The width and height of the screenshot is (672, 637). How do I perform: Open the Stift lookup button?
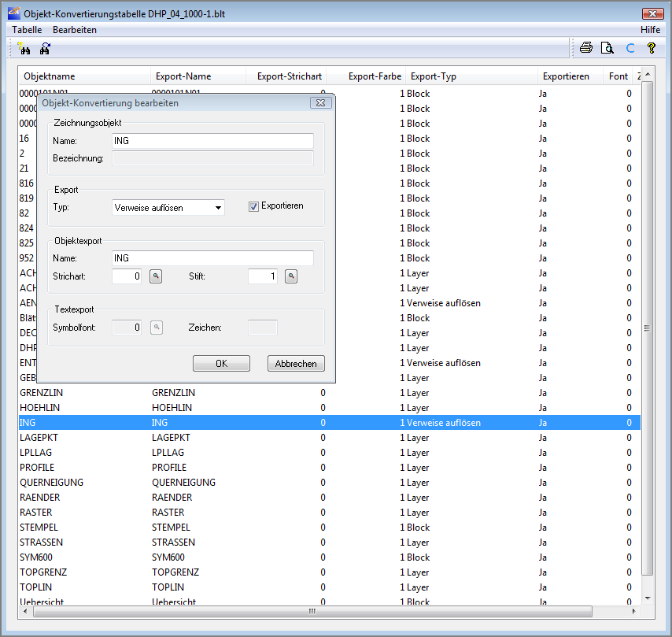pos(291,276)
